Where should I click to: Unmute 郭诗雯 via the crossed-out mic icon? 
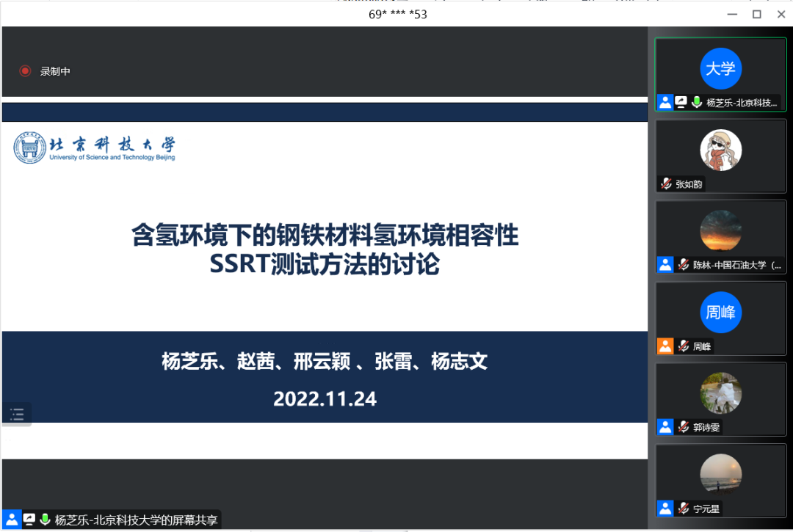click(683, 427)
